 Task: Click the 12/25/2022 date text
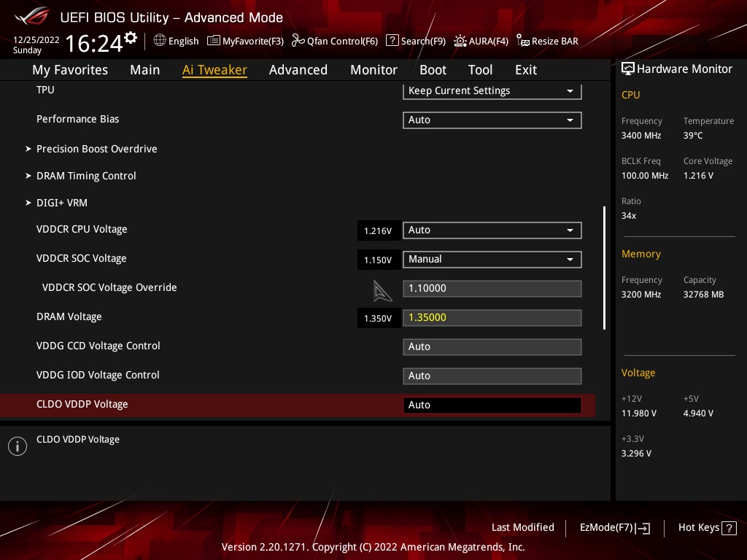[x=36, y=39]
